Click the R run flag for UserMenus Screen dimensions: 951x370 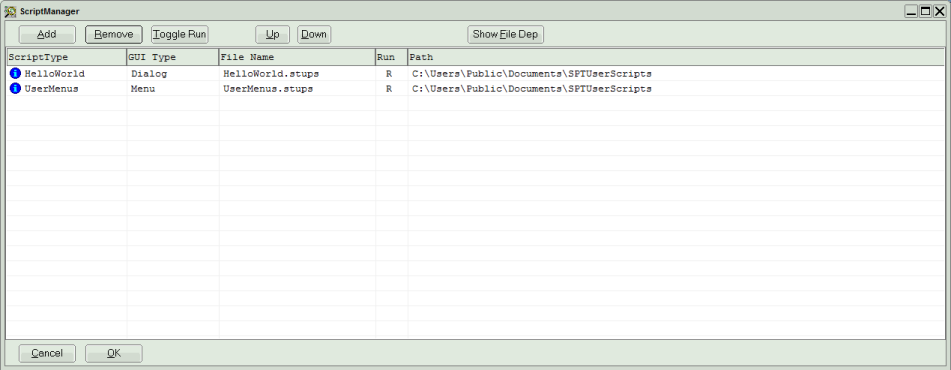coord(389,89)
